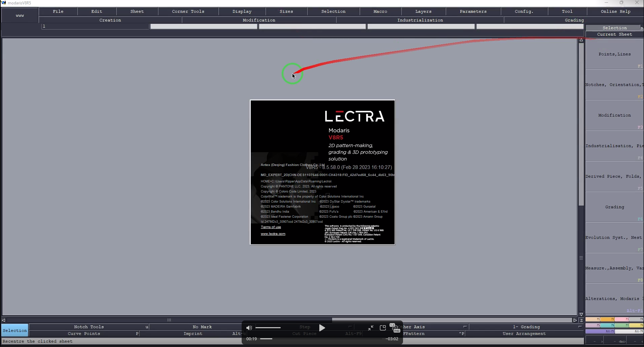Toggle the Curve Points option
Viewport: 644px width, 347px height.
84,334
